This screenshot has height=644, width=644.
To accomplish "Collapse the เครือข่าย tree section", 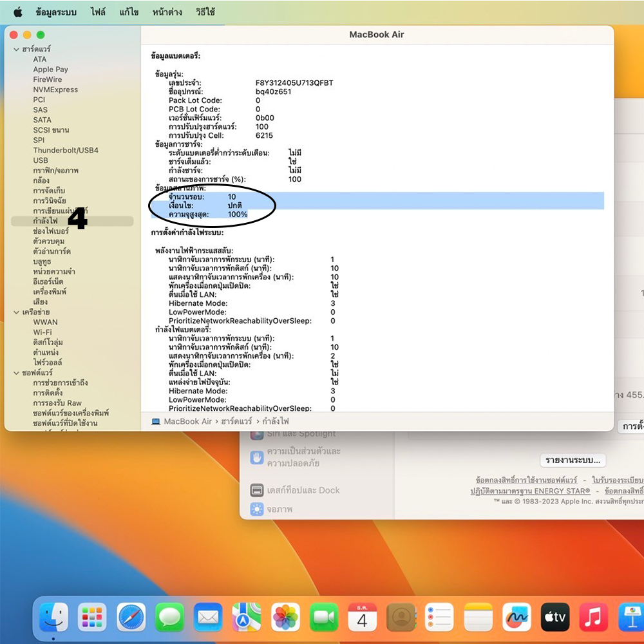I will 16,312.
